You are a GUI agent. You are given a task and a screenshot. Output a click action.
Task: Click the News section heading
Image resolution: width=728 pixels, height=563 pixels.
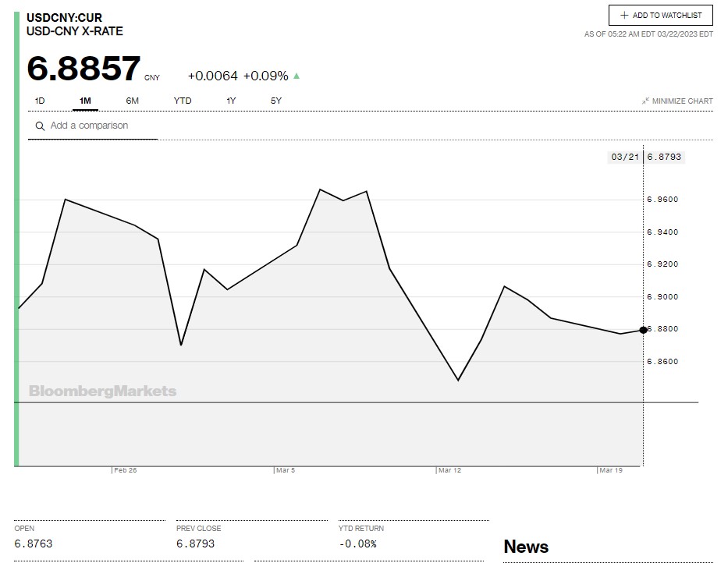pos(526,547)
